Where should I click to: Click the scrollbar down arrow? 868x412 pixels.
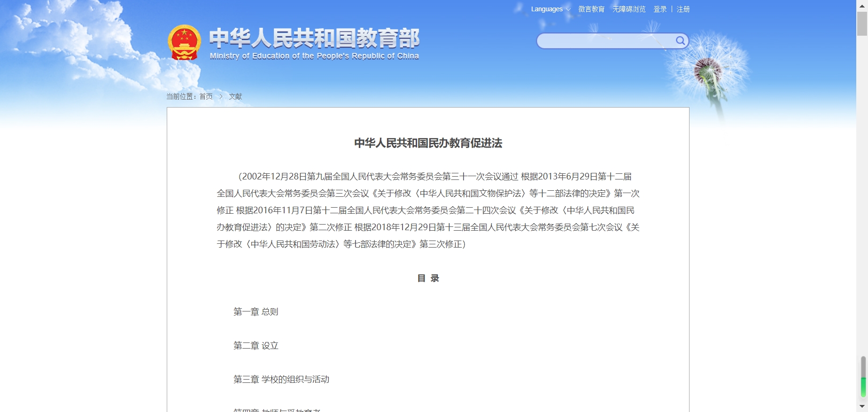pos(862,406)
